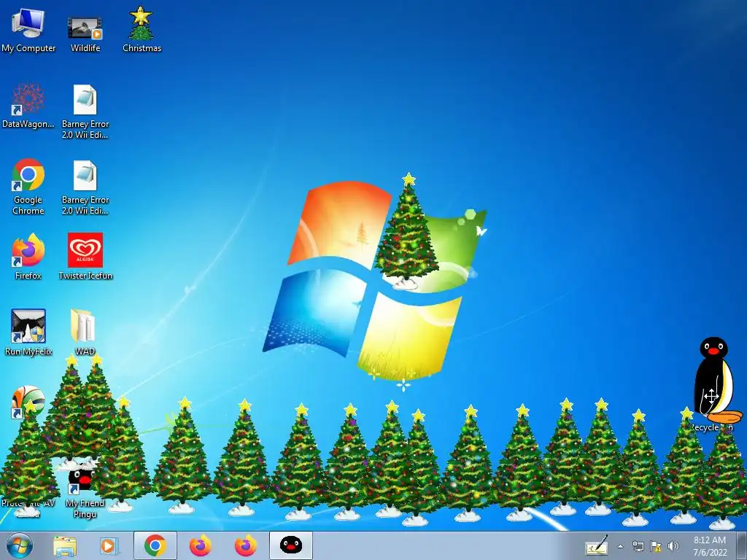This screenshot has width=747, height=560.
Task: Select the DataWagon shortcut icon
Action: point(28,106)
